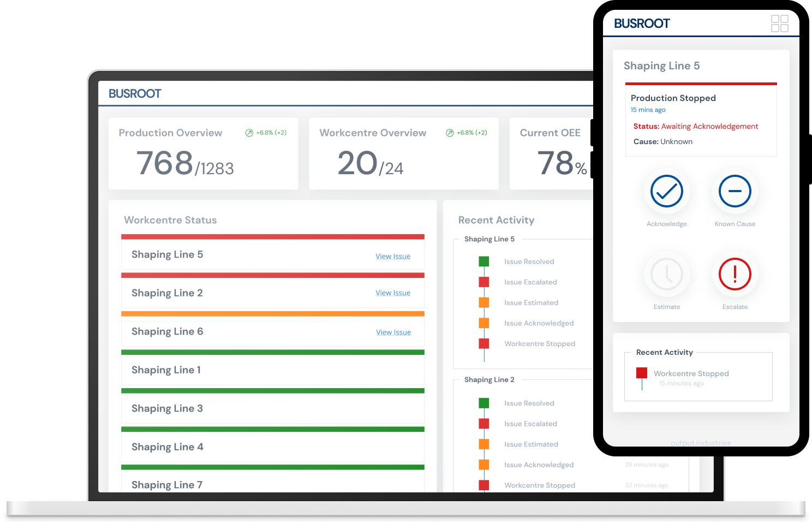
Task: Click Recent Activity heading on the laptop dashboard
Action: click(x=496, y=220)
